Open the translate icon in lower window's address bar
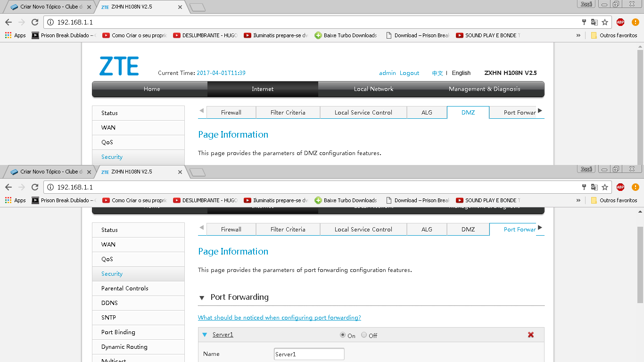Image resolution: width=644 pixels, height=362 pixels. click(x=594, y=187)
